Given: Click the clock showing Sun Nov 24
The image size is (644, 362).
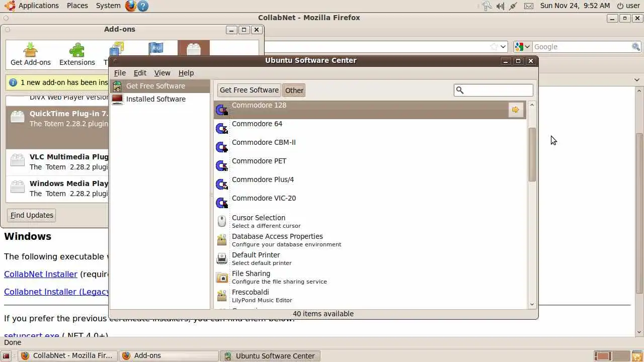Looking at the screenshot, I should click(x=575, y=6).
